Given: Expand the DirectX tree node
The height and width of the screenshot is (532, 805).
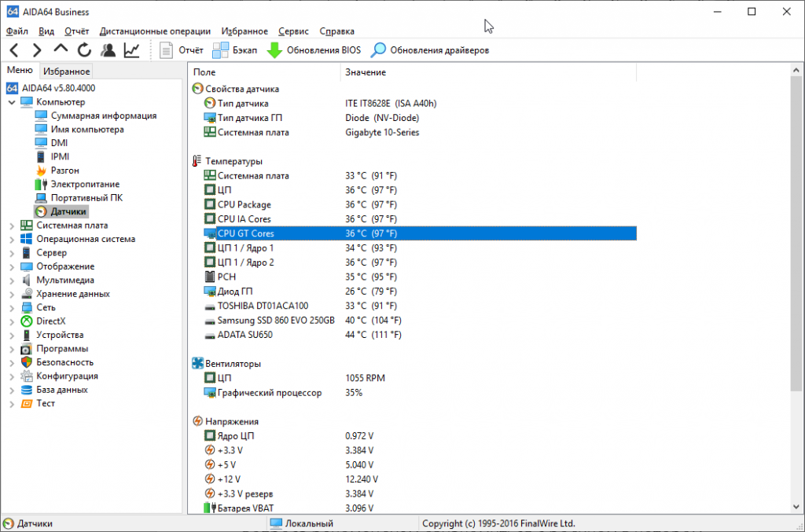Looking at the screenshot, I should click(x=12, y=321).
